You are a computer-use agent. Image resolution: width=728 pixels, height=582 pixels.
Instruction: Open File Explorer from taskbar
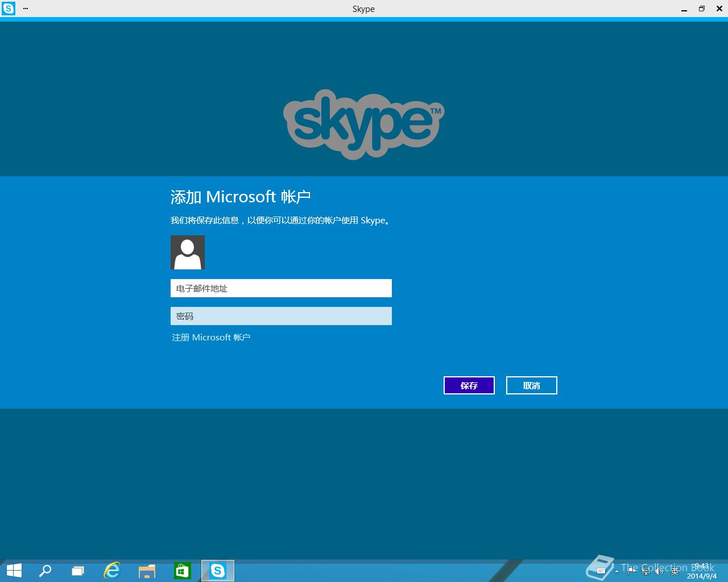click(x=147, y=571)
